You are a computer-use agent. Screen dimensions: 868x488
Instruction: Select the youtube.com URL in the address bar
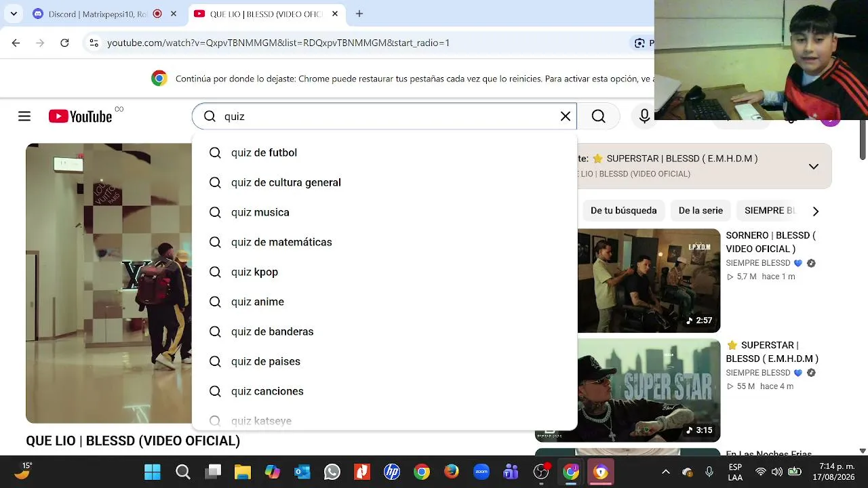tap(278, 43)
